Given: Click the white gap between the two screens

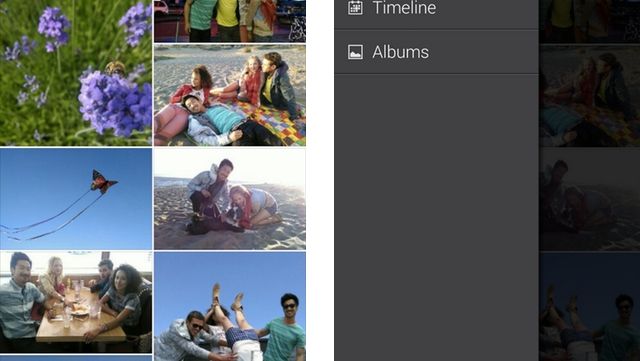Looking at the screenshot, I should pos(320,180).
